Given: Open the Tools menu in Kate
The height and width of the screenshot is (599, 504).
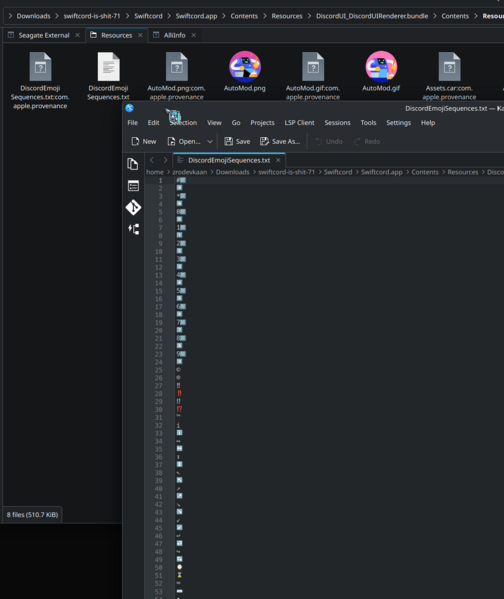Looking at the screenshot, I should coord(368,123).
